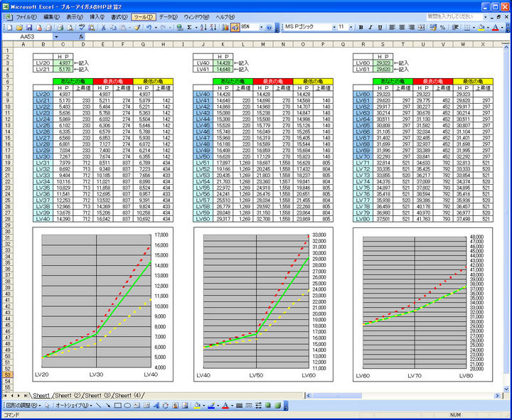Open the データ(D) menu

(x=169, y=17)
